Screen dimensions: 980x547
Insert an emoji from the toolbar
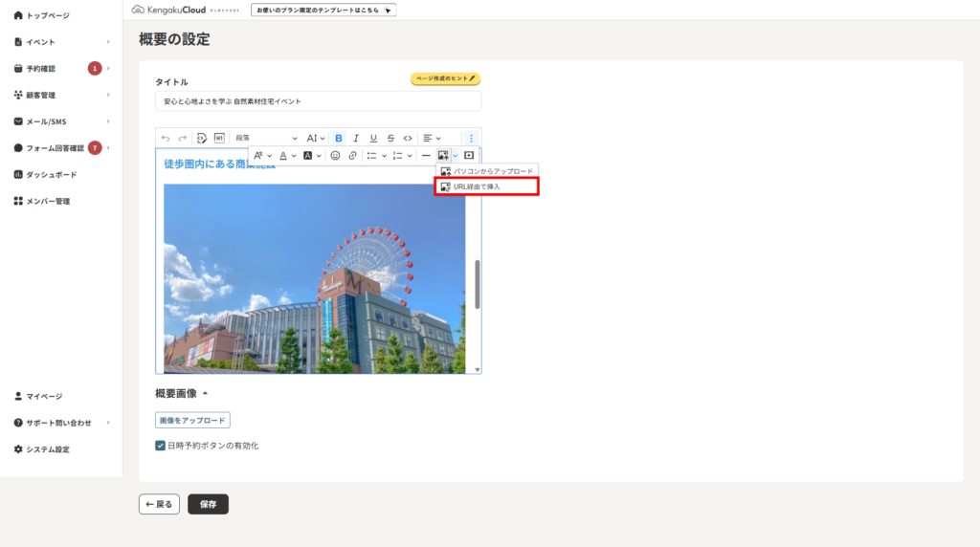tap(335, 155)
